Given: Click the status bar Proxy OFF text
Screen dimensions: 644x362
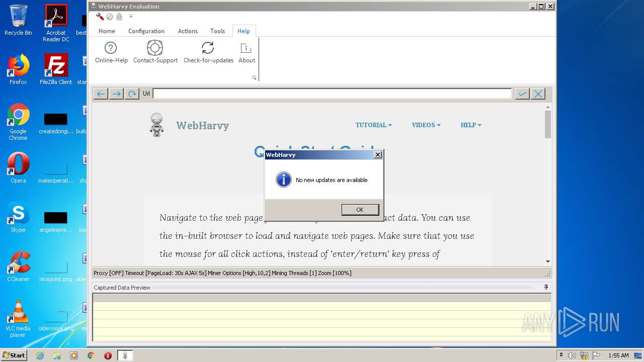Looking at the screenshot, I should [108, 273].
